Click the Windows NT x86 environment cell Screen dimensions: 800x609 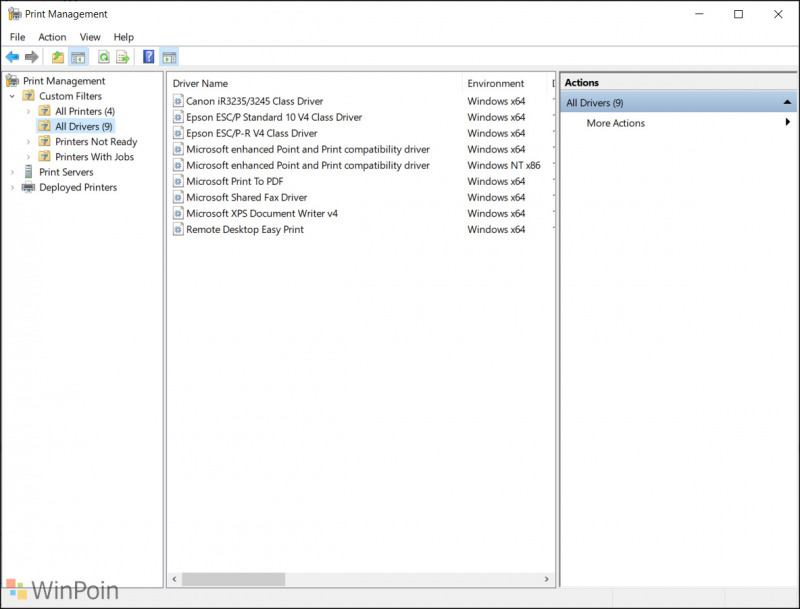tap(504, 165)
